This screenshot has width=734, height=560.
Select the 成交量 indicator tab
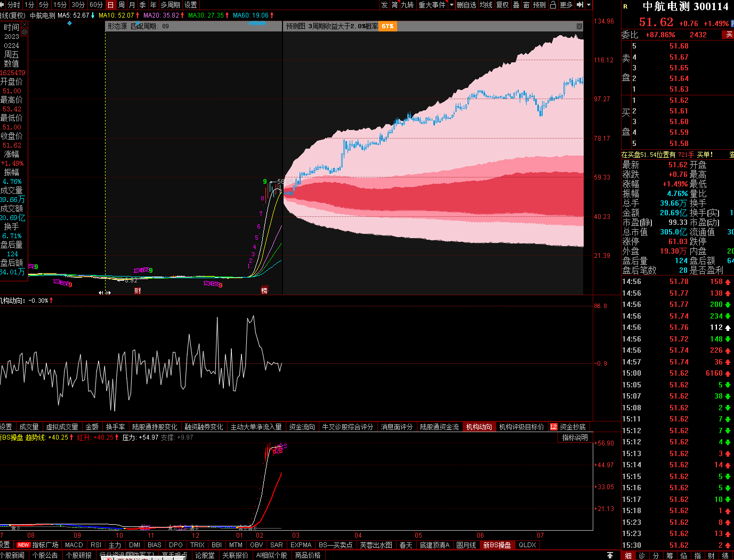click(x=29, y=427)
